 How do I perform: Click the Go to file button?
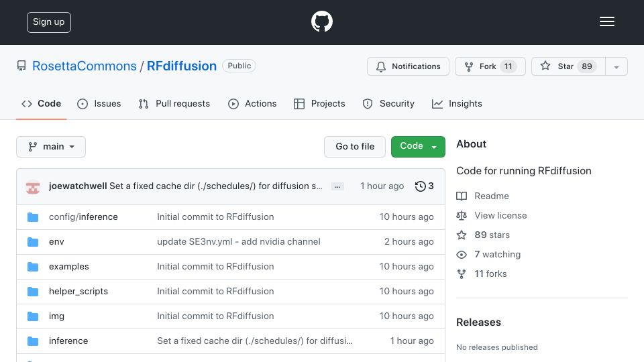pos(355,147)
